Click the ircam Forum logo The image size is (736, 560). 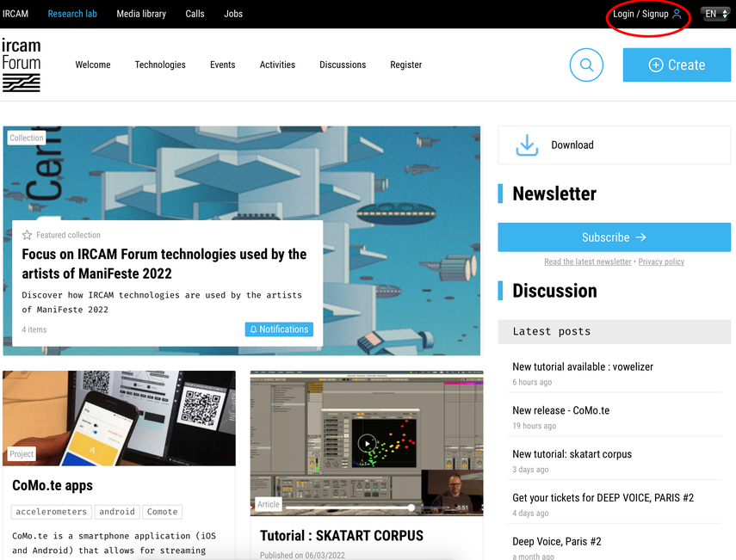pos(22,65)
